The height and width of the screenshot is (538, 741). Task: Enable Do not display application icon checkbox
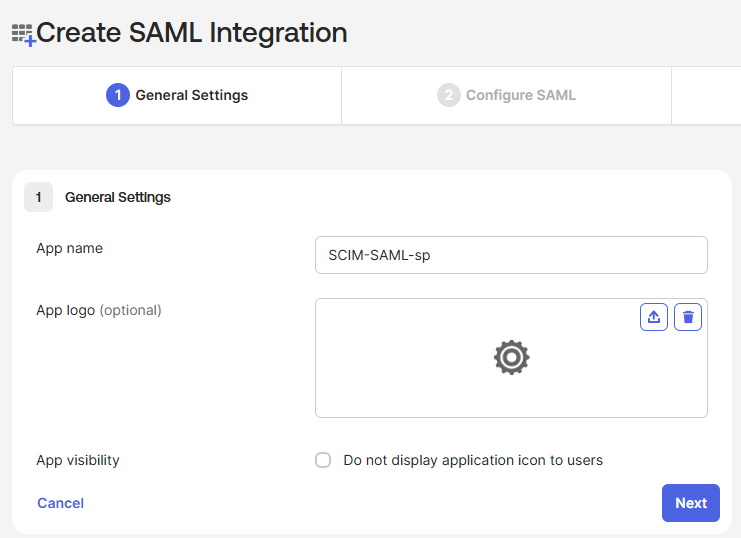[323, 460]
